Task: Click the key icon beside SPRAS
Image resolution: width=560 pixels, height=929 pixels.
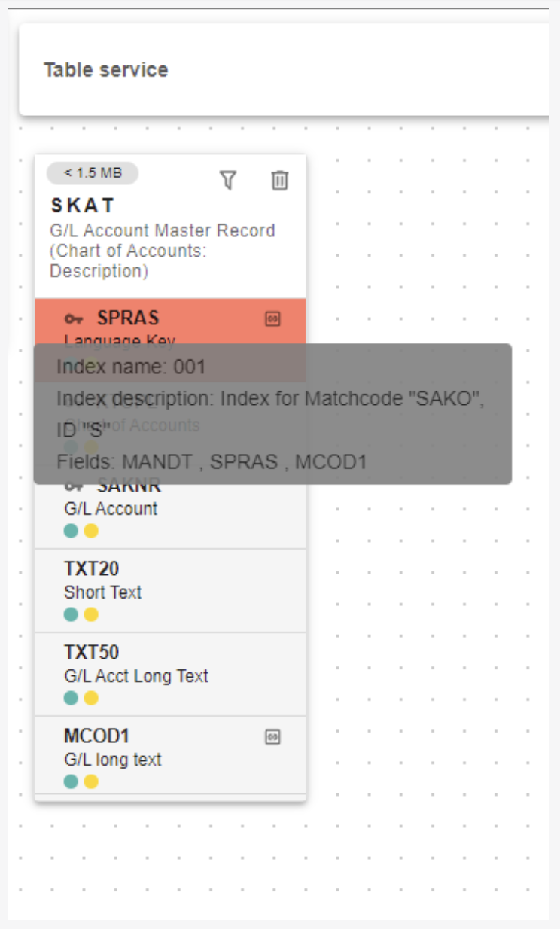Action: [75, 318]
